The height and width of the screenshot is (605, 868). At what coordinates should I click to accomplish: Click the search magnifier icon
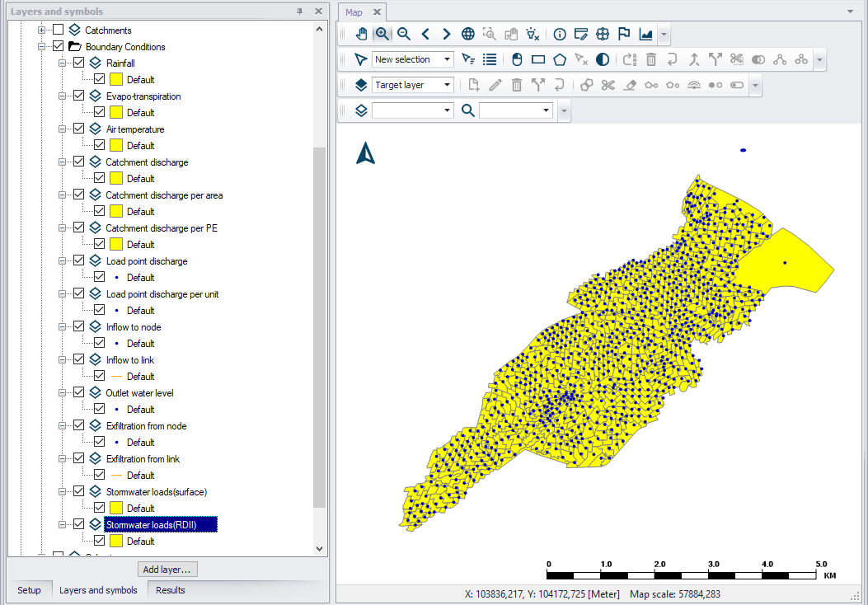click(467, 110)
